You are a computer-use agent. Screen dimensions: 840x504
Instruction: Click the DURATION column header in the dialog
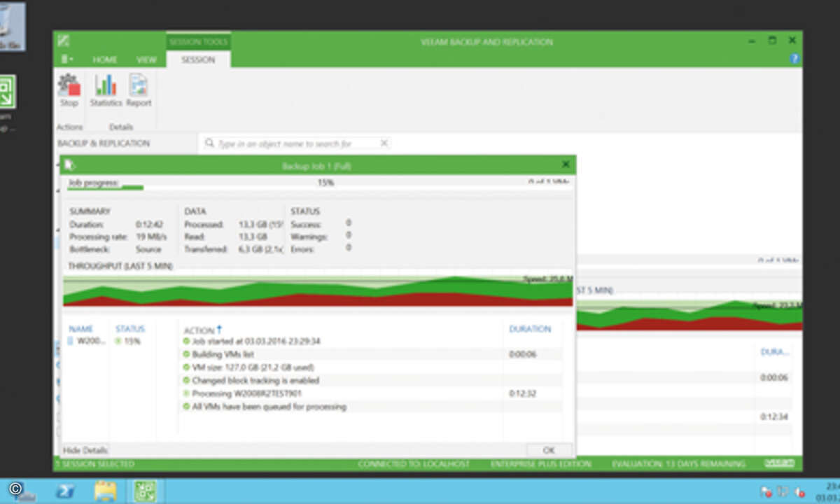(x=530, y=328)
